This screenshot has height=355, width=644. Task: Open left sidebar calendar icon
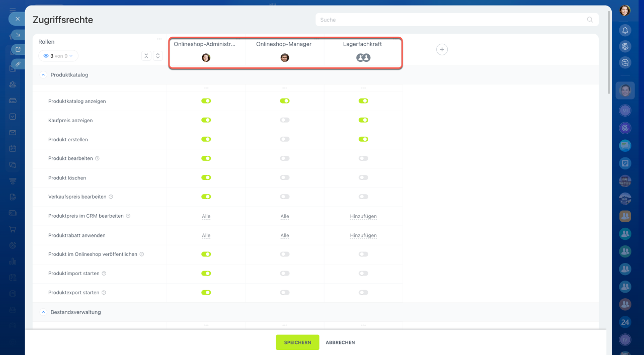13,149
